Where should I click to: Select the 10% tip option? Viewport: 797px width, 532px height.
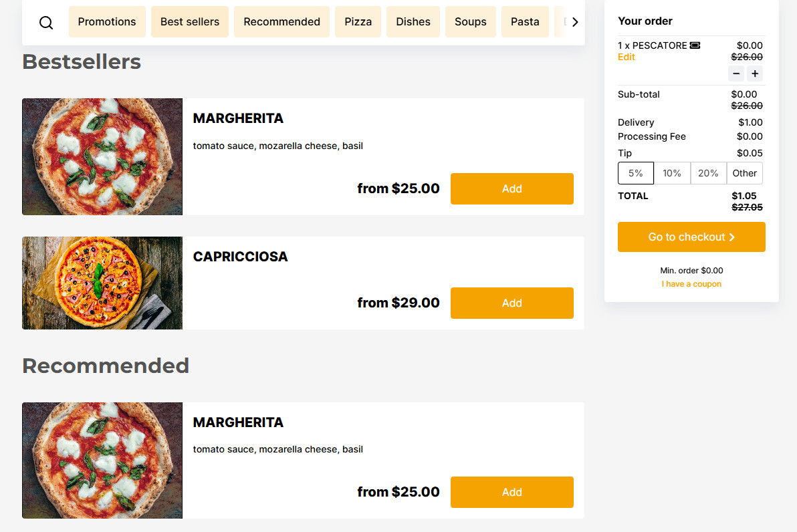click(672, 173)
